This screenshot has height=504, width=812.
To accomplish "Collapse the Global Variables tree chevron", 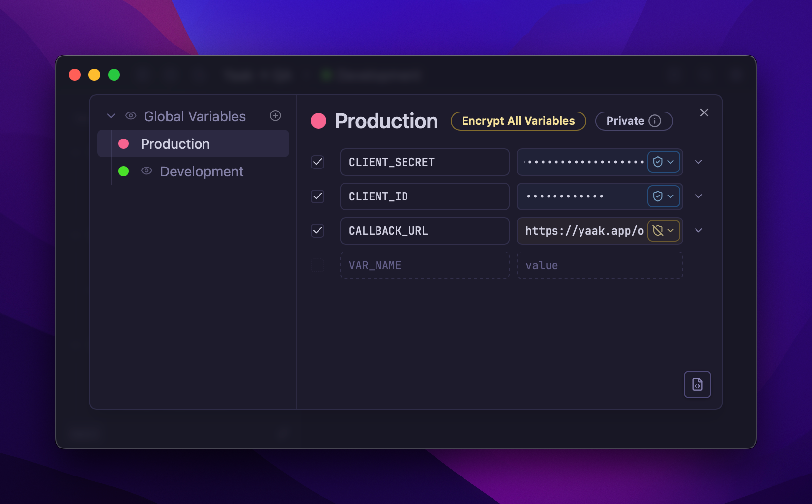I will (111, 116).
